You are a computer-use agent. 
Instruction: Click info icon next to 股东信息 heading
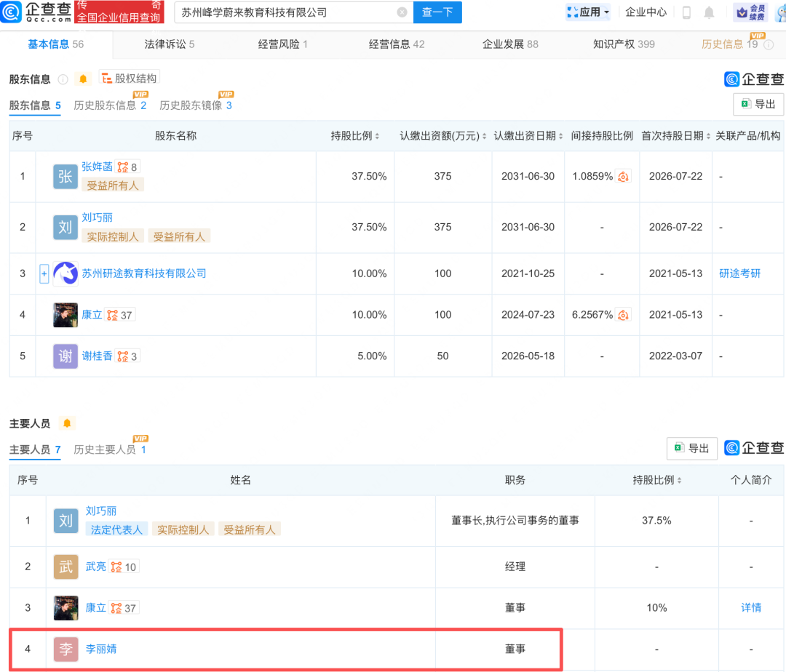(63, 79)
